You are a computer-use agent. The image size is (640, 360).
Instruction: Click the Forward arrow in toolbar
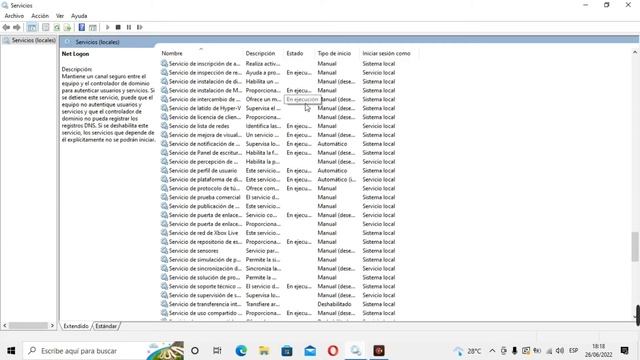click(17, 27)
